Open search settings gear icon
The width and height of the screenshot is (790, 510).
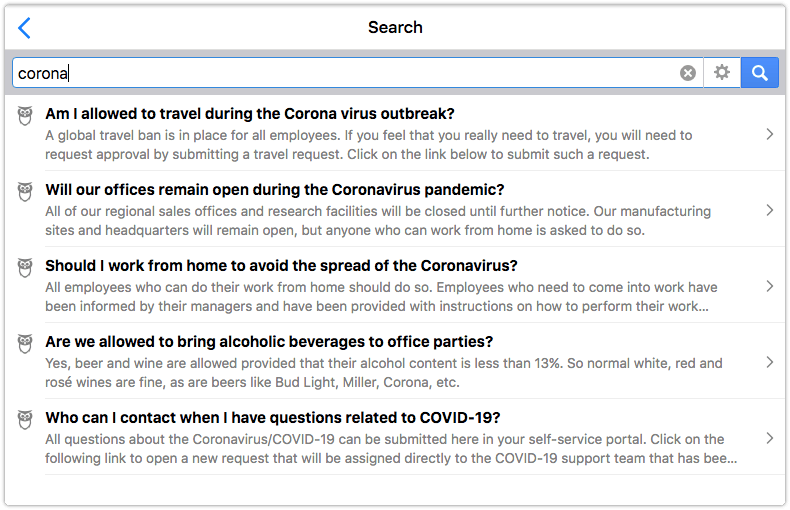click(x=722, y=73)
